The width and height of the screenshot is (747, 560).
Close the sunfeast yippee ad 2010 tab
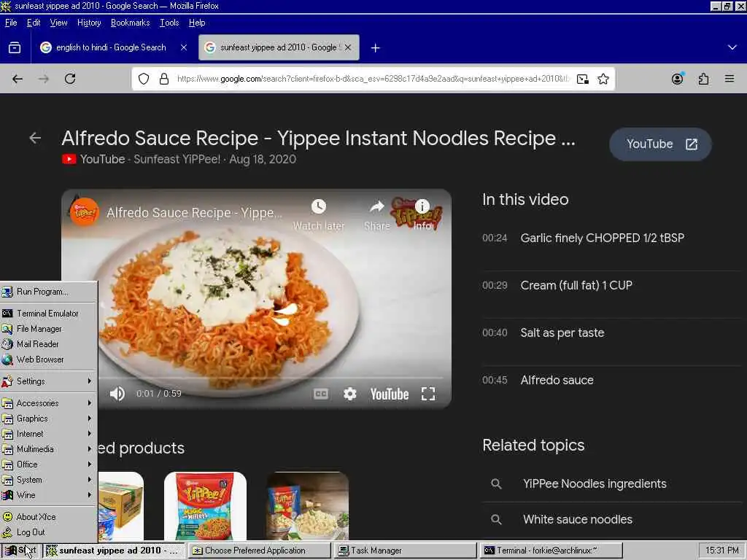pyautogui.click(x=348, y=47)
